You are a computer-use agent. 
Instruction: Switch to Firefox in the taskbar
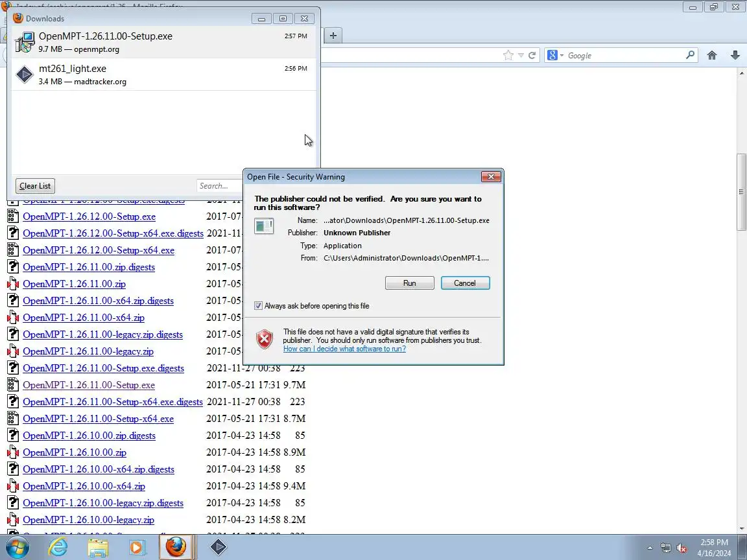(x=176, y=547)
